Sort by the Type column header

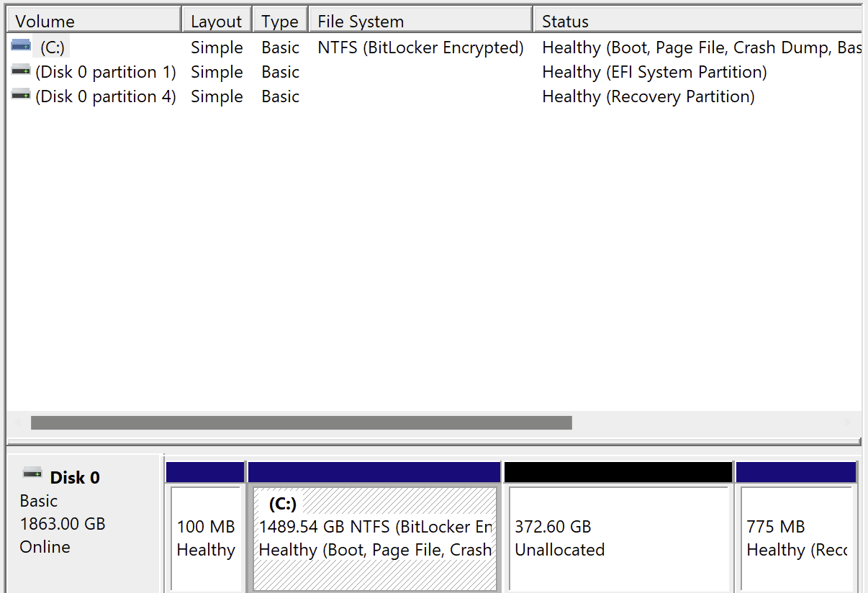280,21
